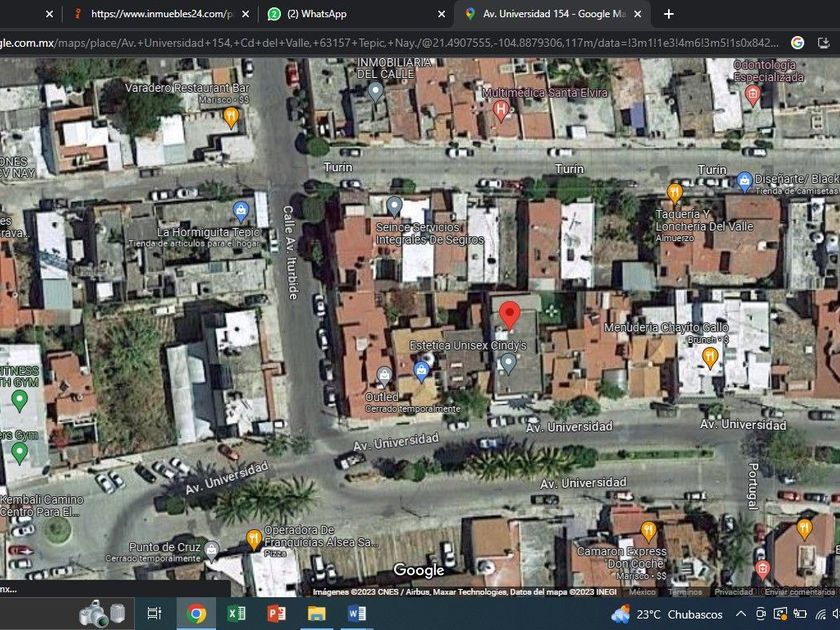Select the Av. Universidad 154 Google Maps tab
Viewport: 840px width, 630px height.
point(552,14)
